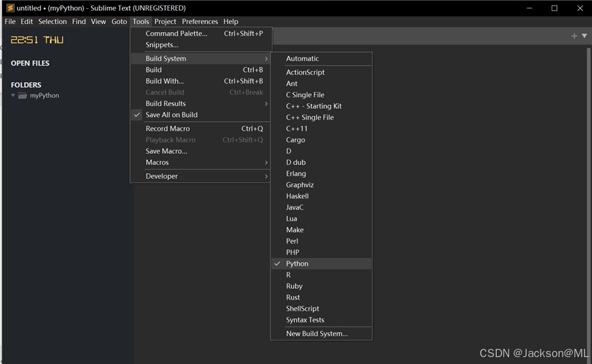
Task: Expand the Developer submenu
Action: 201,176
